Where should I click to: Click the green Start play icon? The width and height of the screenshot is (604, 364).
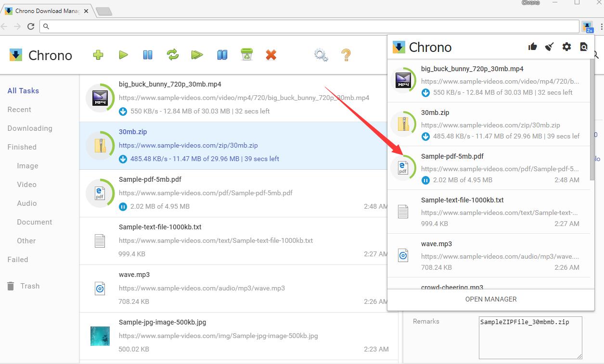[123, 55]
